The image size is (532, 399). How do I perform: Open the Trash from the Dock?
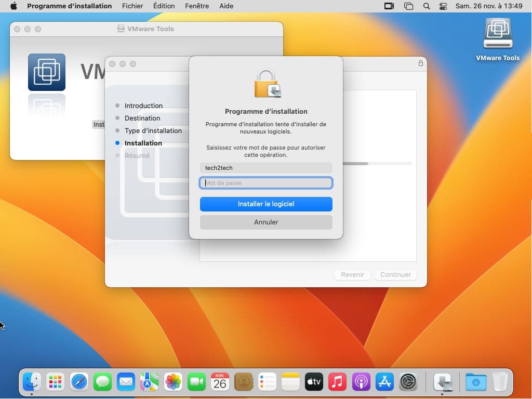[500, 382]
